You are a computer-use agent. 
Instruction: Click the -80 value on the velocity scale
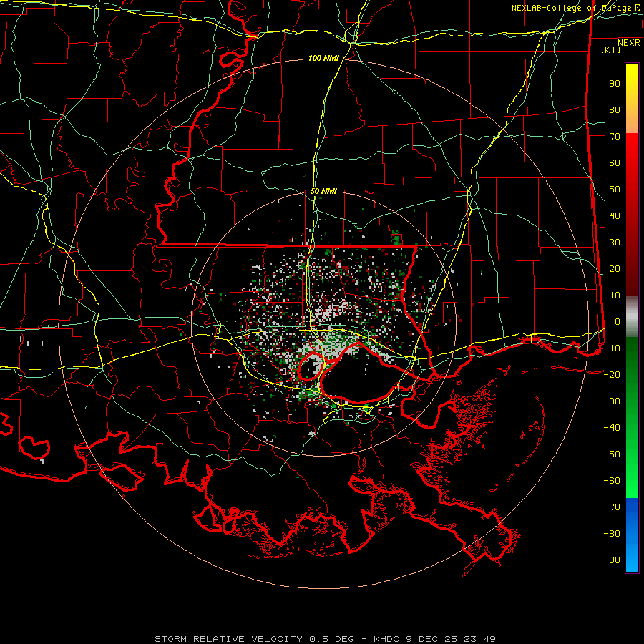(612, 534)
